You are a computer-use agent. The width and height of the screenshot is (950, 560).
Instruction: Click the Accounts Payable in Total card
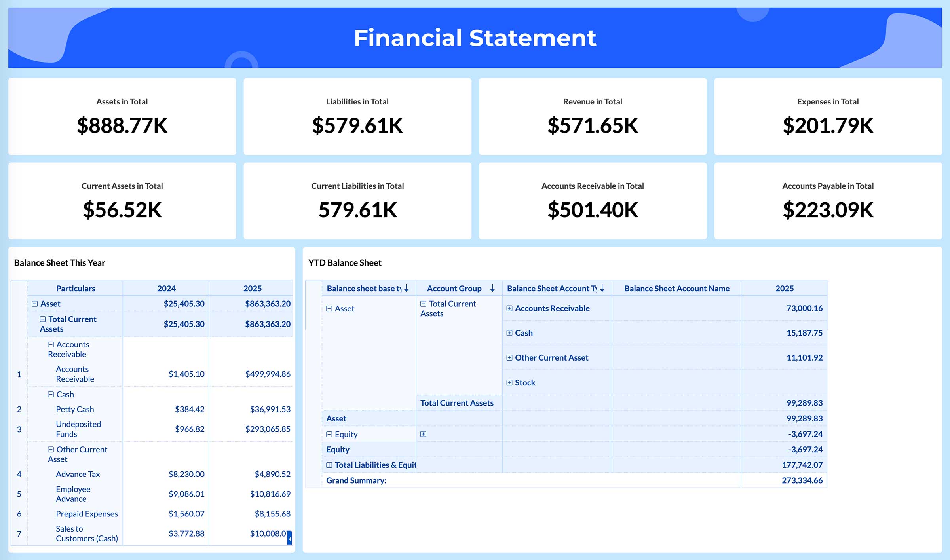(x=827, y=201)
